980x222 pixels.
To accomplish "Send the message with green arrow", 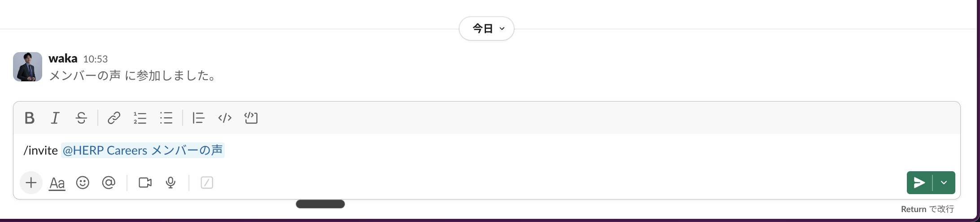I will [919, 182].
